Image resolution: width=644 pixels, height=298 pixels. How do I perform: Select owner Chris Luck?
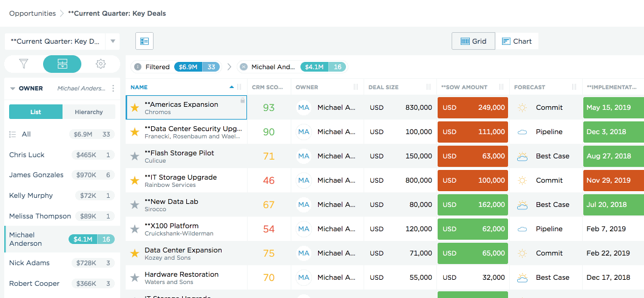(x=62, y=155)
